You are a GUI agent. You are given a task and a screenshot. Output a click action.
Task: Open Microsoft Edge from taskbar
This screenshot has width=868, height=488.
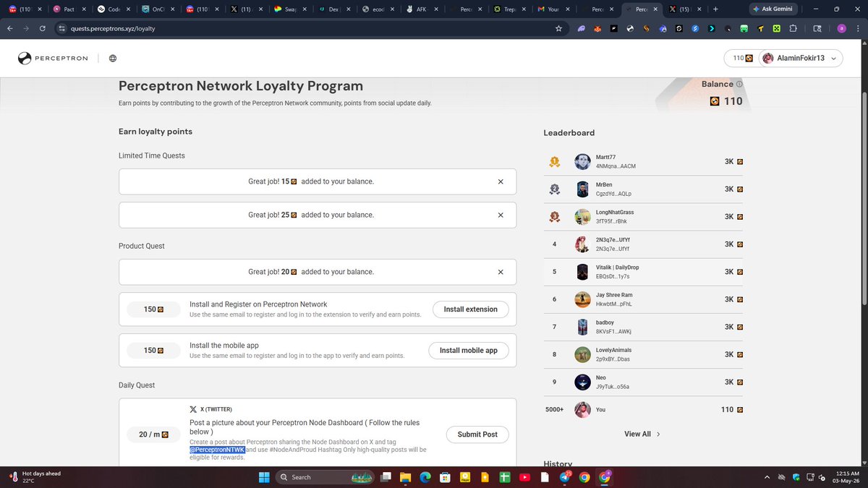pyautogui.click(x=425, y=477)
